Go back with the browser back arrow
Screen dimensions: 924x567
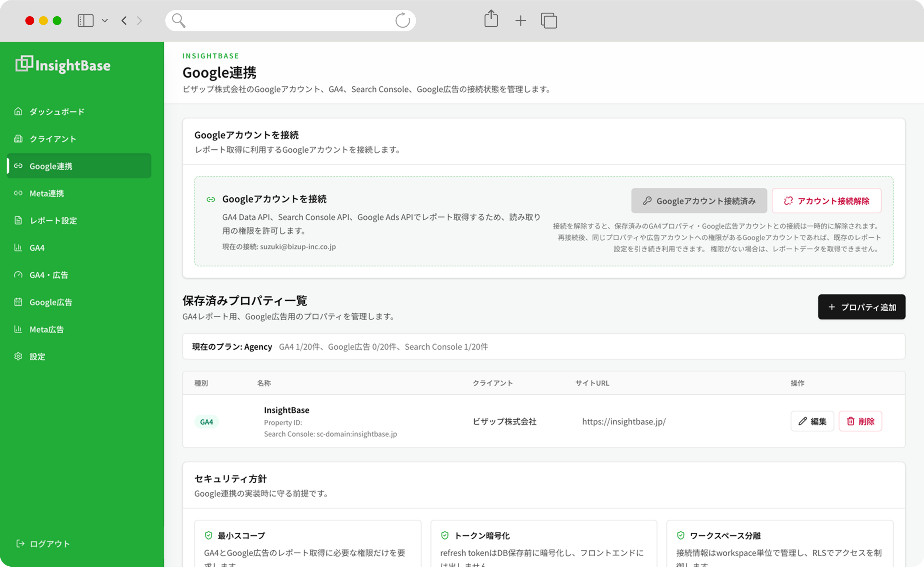(124, 21)
